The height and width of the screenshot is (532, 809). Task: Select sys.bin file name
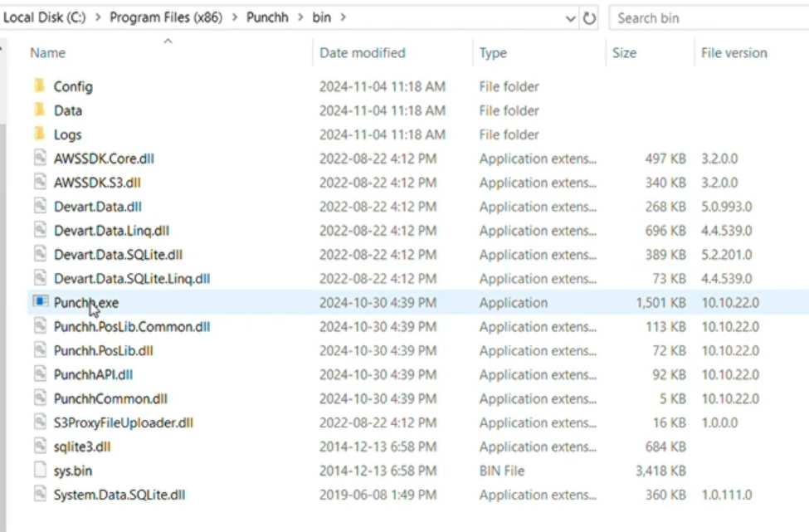[x=73, y=471]
